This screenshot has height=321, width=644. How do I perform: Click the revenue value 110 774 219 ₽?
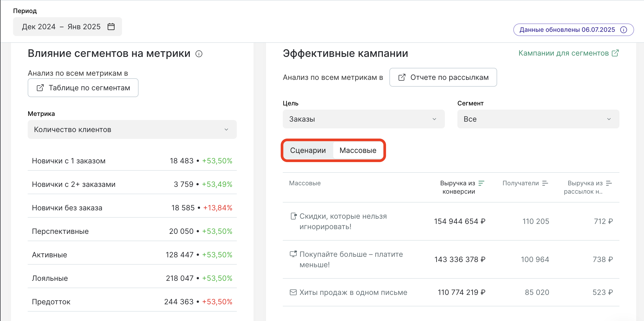coord(461,292)
